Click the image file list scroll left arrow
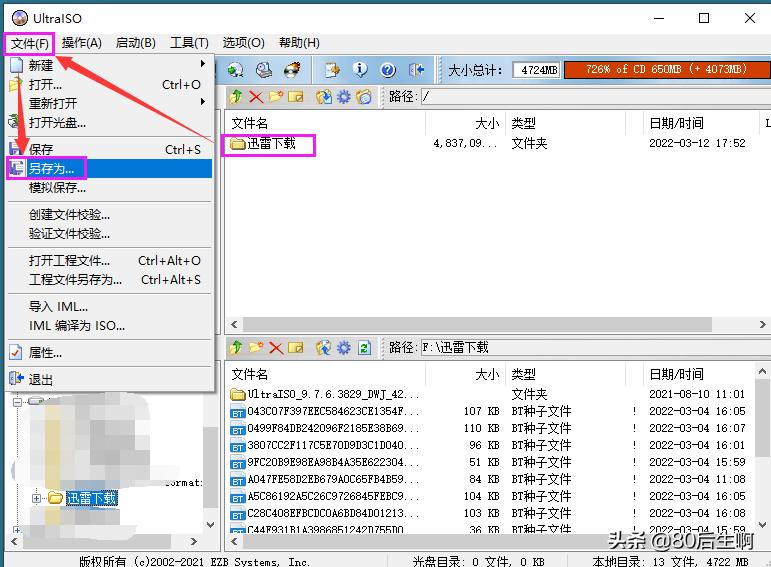The height and width of the screenshot is (567, 771). coord(234,325)
